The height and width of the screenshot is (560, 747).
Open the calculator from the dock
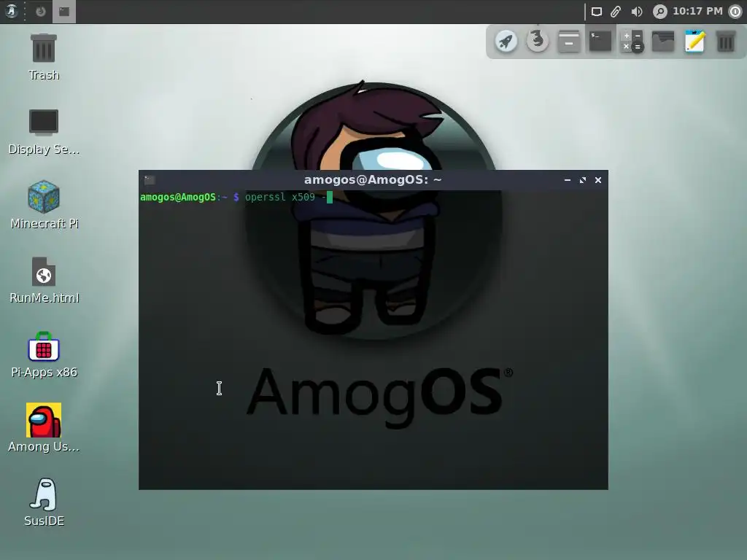click(632, 42)
